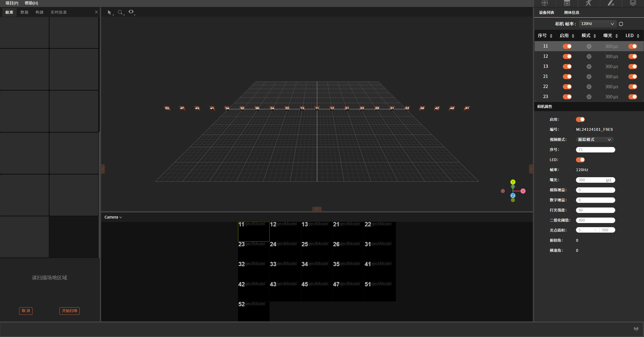Open the 120Hz camera frame rate dropdown
This screenshot has width=644, height=337.
click(x=597, y=24)
